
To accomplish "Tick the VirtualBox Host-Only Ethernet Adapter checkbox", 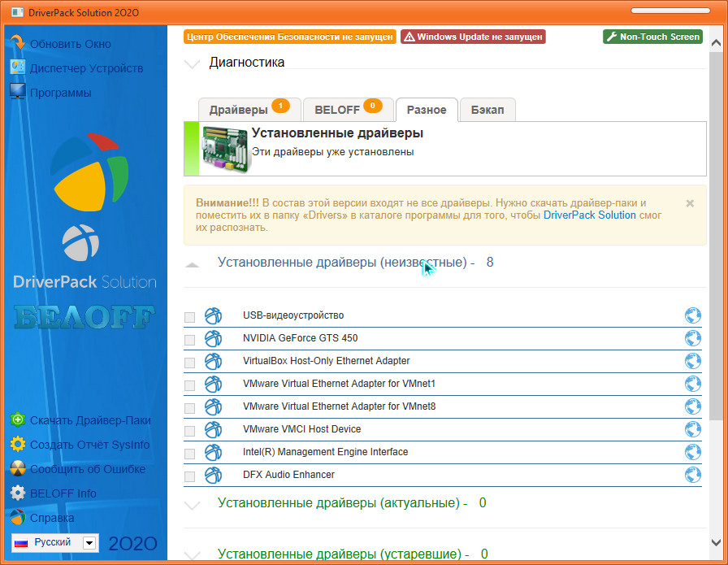I will (189, 363).
